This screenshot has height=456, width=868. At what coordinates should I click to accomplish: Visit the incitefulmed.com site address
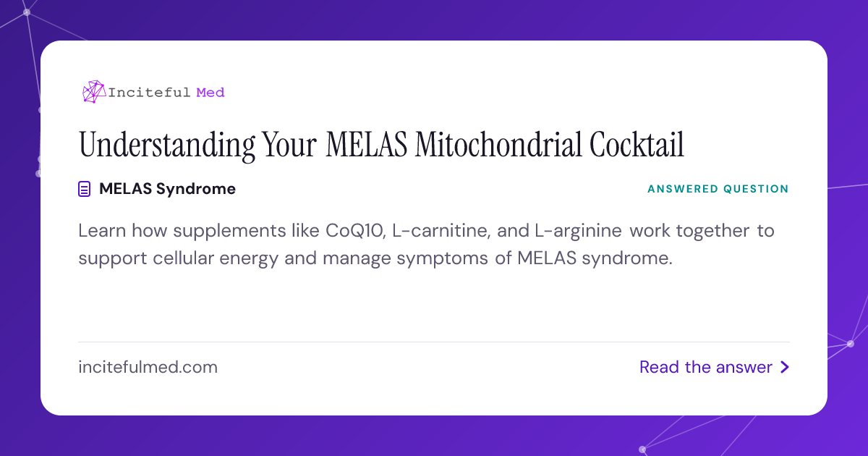click(x=148, y=368)
